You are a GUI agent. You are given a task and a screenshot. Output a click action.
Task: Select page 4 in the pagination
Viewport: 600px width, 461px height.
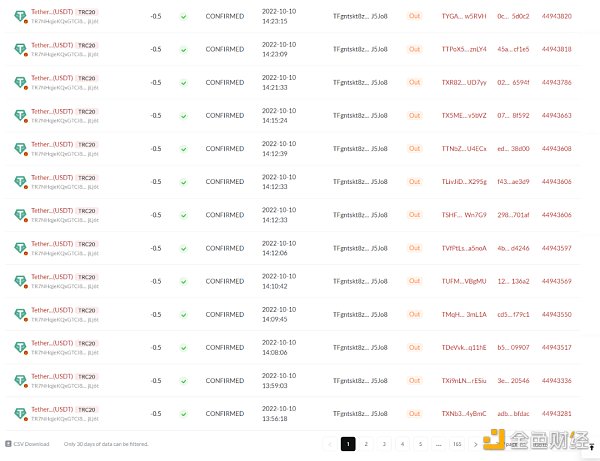(x=402, y=443)
